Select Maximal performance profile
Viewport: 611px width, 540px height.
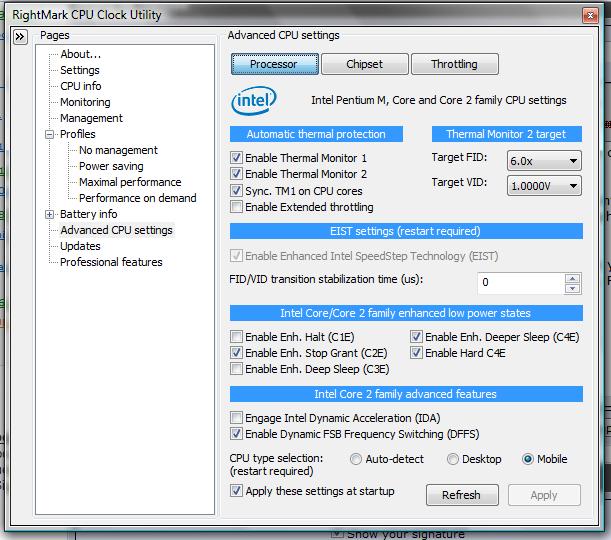click(x=130, y=182)
